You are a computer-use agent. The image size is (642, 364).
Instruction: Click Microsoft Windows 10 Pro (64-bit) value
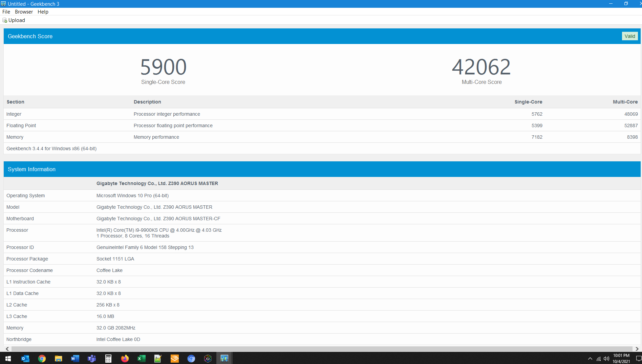[x=132, y=196]
